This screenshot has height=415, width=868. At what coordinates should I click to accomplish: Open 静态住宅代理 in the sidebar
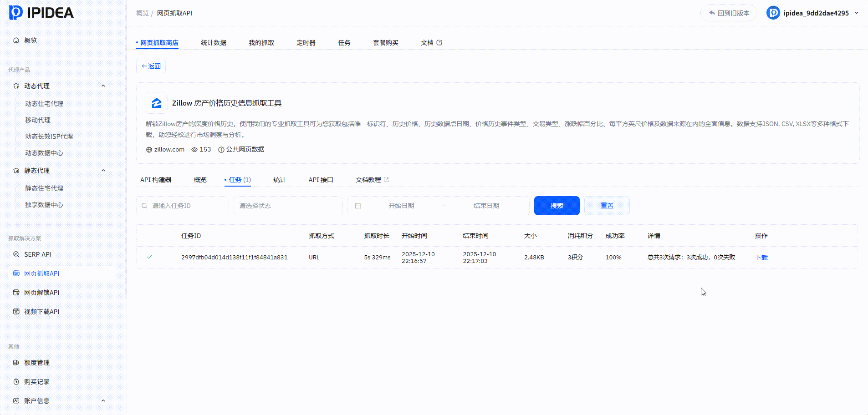pyautogui.click(x=44, y=188)
